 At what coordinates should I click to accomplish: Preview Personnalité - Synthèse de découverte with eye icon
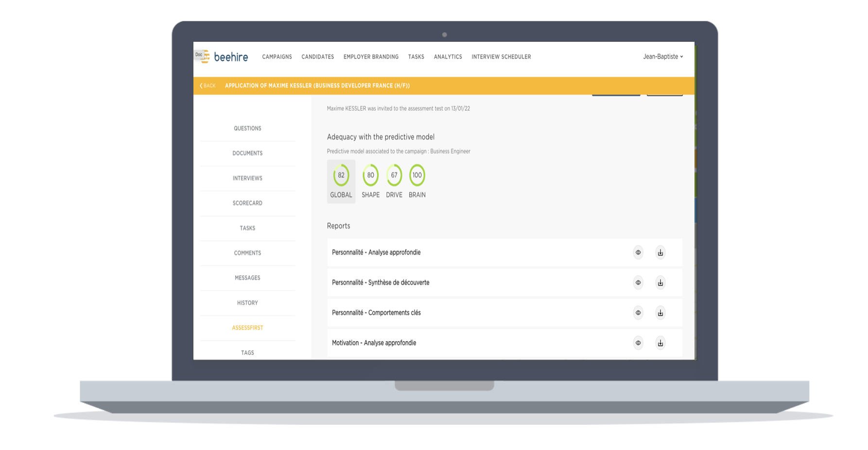coord(638,283)
